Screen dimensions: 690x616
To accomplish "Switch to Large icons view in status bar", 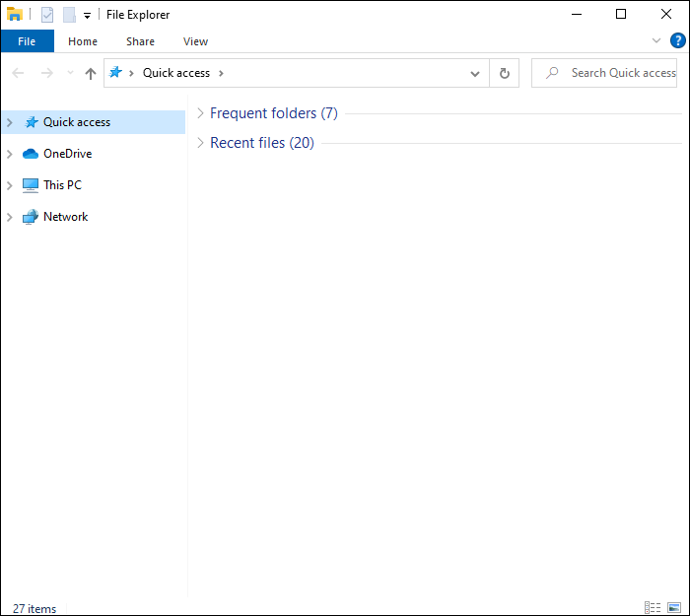I will (x=674, y=608).
